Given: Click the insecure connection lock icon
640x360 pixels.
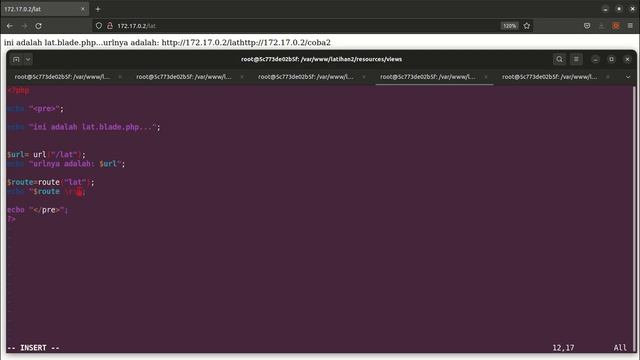Looking at the screenshot, I should tap(110, 26).
